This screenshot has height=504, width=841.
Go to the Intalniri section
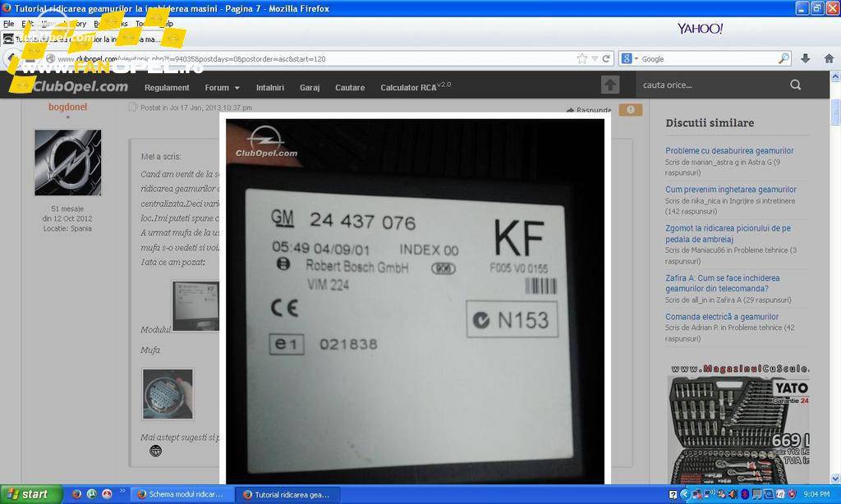tap(269, 87)
